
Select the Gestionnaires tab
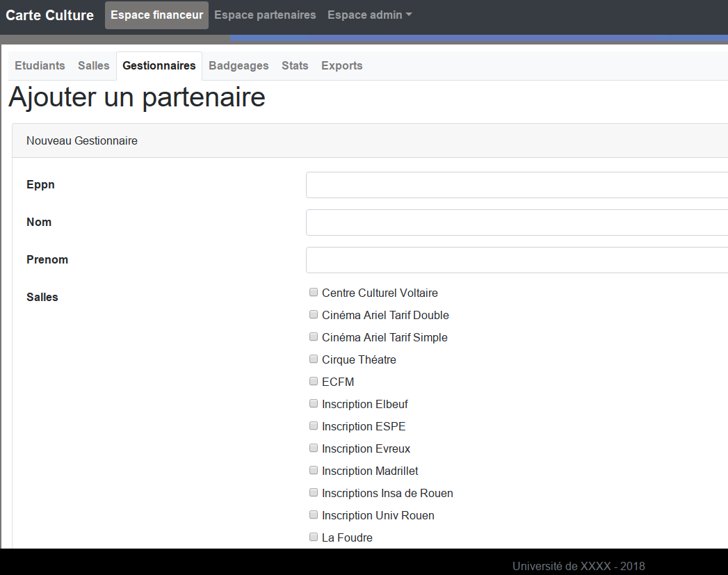[x=159, y=66]
